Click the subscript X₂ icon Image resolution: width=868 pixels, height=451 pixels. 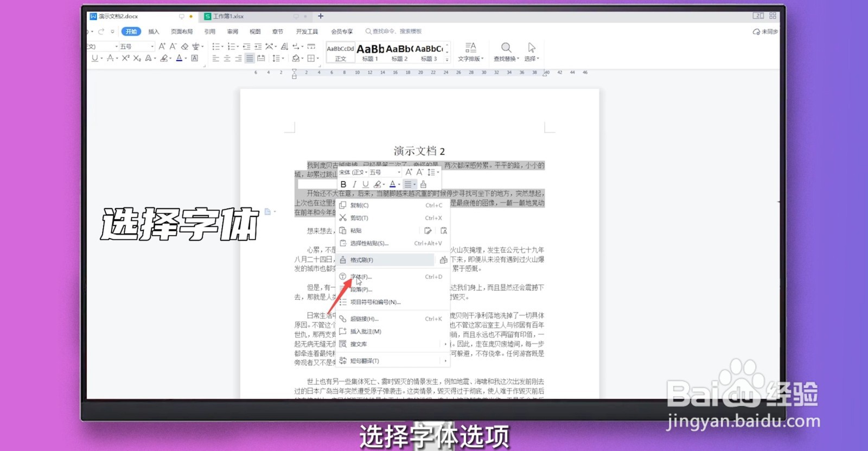pyautogui.click(x=137, y=58)
